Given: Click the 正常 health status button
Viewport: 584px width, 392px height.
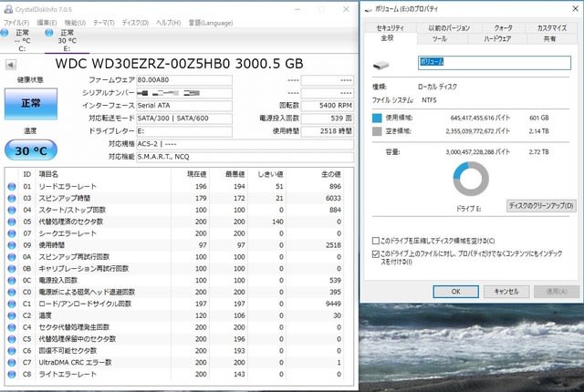Looking at the screenshot, I should [31, 104].
